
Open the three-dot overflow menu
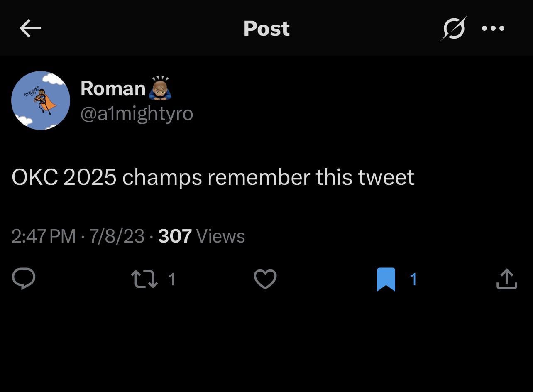(x=492, y=28)
